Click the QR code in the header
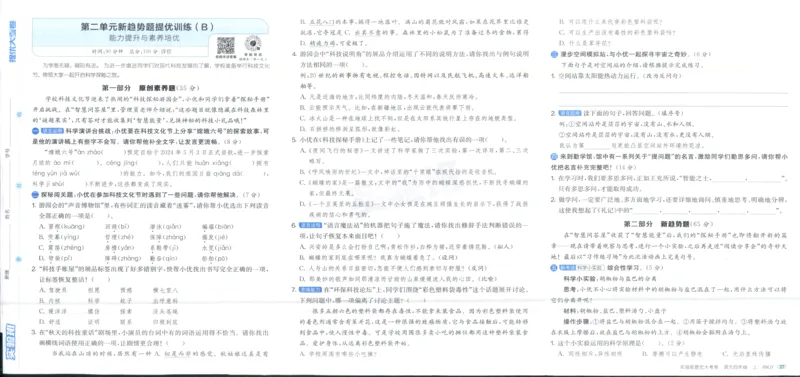Screen dimensions: 800x377 pyautogui.click(x=226, y=45)
